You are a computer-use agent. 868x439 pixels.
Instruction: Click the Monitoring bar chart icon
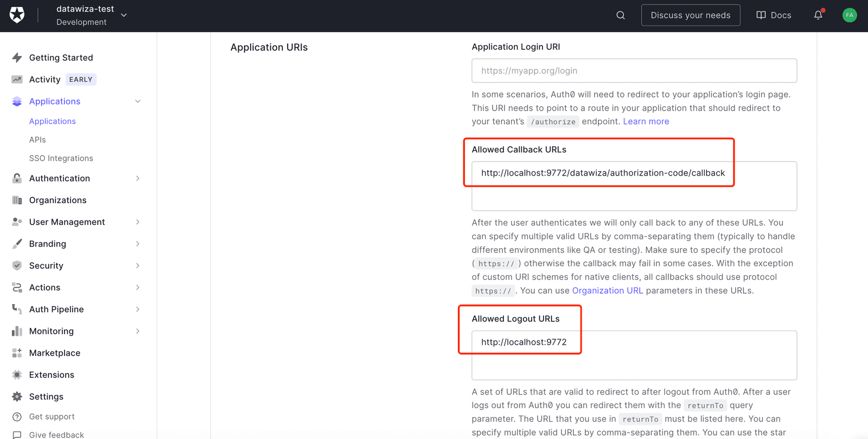[x=17, y=331]
